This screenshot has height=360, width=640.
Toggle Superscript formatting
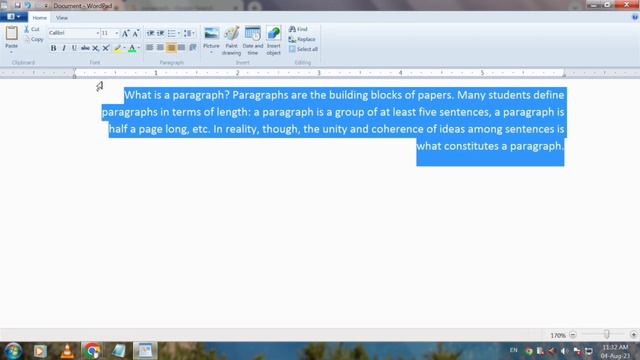click(106, 48)
